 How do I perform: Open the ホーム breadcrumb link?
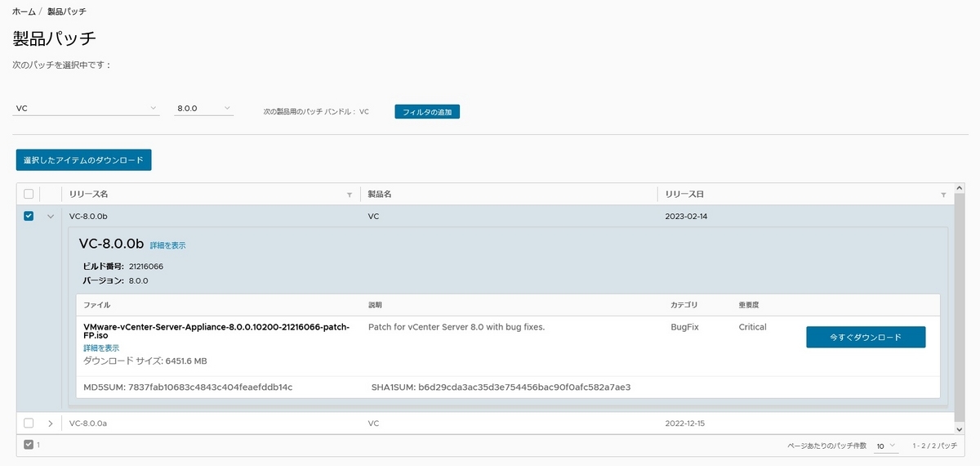24,12
